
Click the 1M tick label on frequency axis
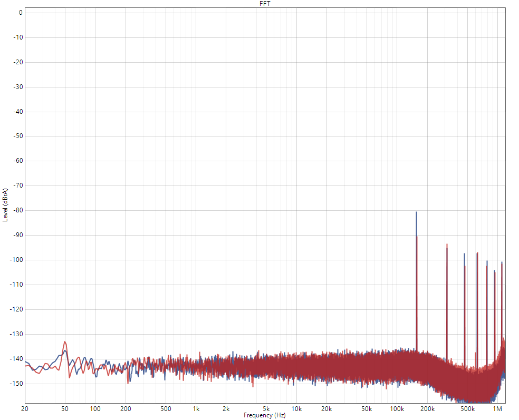tap(497, 409)
